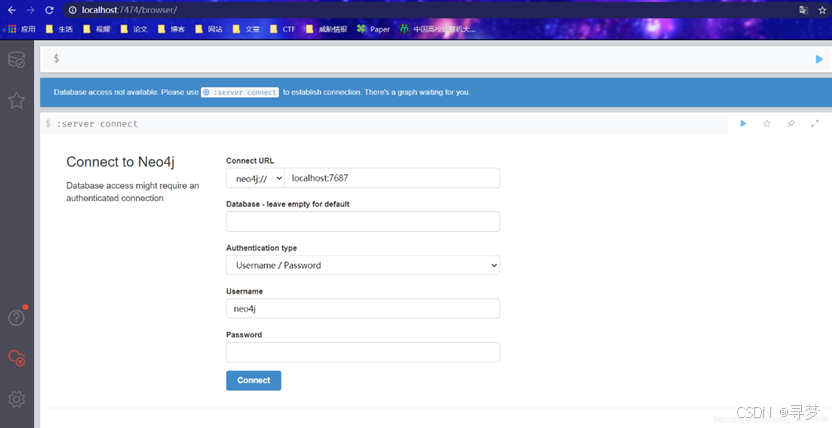832x428 pixels.
Task: Click the Password input field
Action: point(363,352)
